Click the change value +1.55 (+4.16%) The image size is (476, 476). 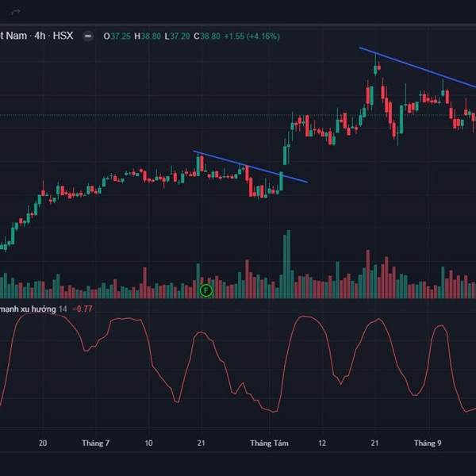click(252, 36)
